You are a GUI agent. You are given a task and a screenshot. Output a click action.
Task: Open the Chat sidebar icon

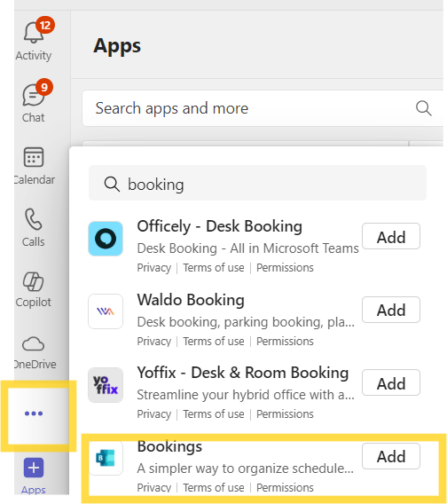click(x=34, y=95)
